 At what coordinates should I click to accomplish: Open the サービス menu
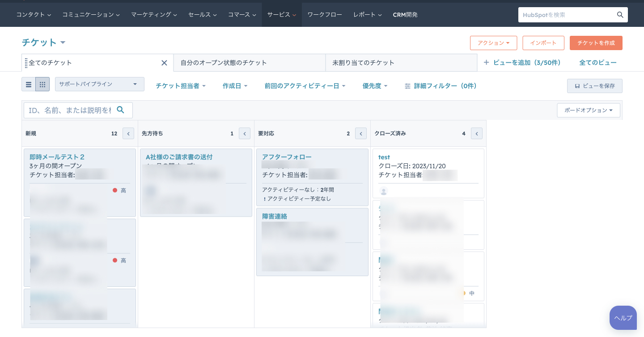[282, 15]
